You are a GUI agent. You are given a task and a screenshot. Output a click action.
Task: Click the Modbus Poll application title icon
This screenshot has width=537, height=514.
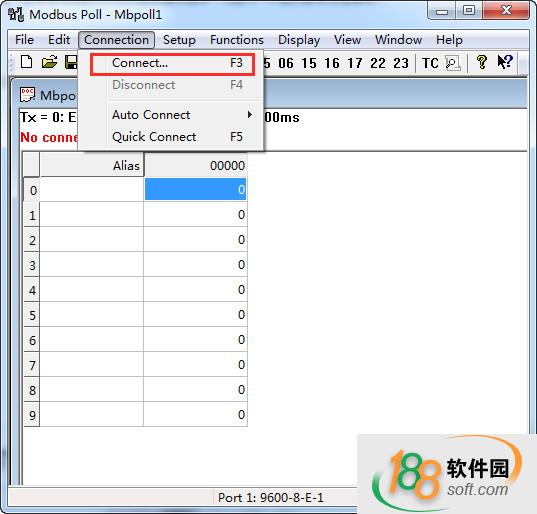(x=16, y=14)
